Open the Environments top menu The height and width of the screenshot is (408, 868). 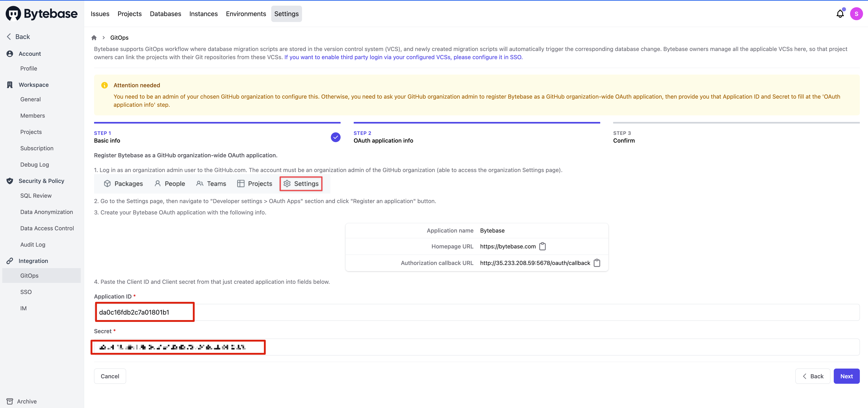tap(246, 14)
